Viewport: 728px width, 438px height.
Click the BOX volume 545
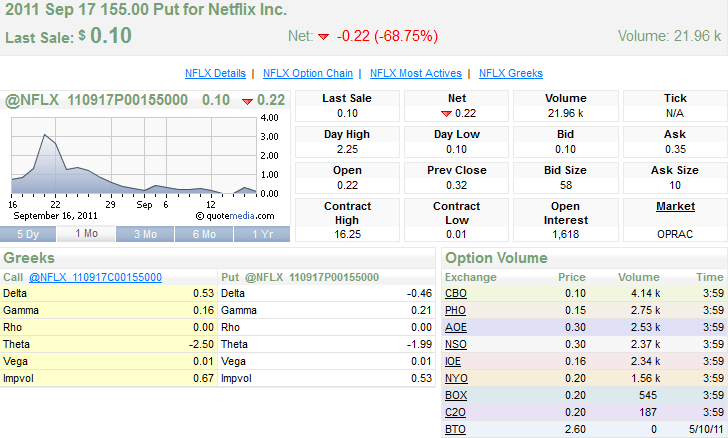pyautogui.click(x=648, y=395)
